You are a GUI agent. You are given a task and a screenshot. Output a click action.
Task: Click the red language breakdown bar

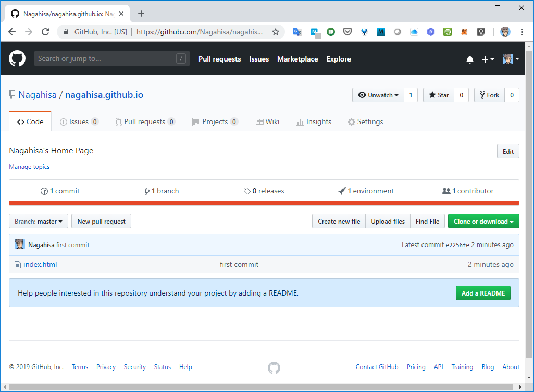tap(264, 203)
